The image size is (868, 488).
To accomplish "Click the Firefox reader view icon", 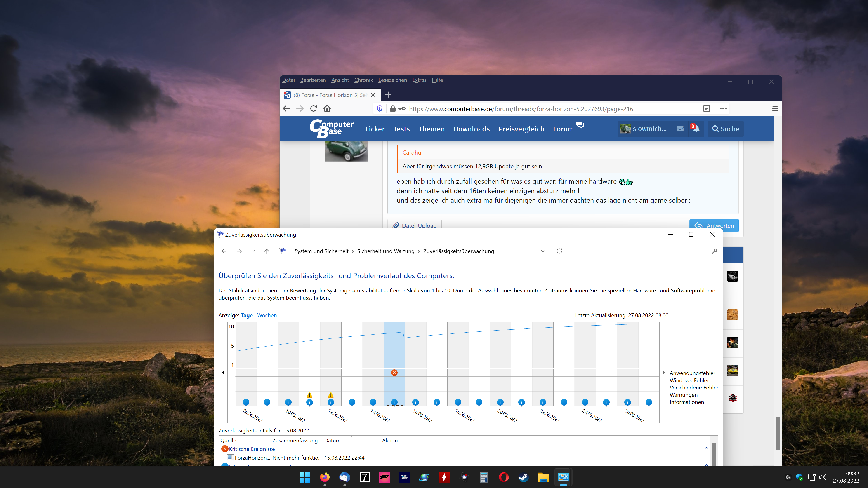I will (x=706, y=108).
